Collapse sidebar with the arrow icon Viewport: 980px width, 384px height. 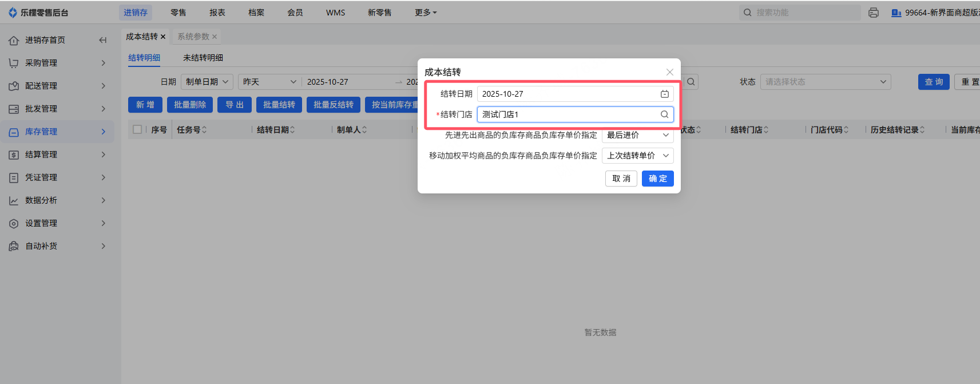103,40
